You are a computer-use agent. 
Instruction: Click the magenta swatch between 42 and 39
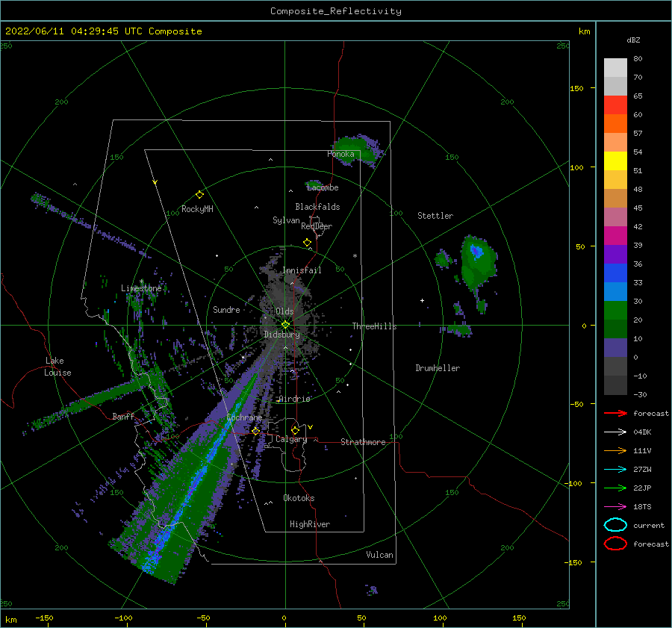tap(615, 236)
